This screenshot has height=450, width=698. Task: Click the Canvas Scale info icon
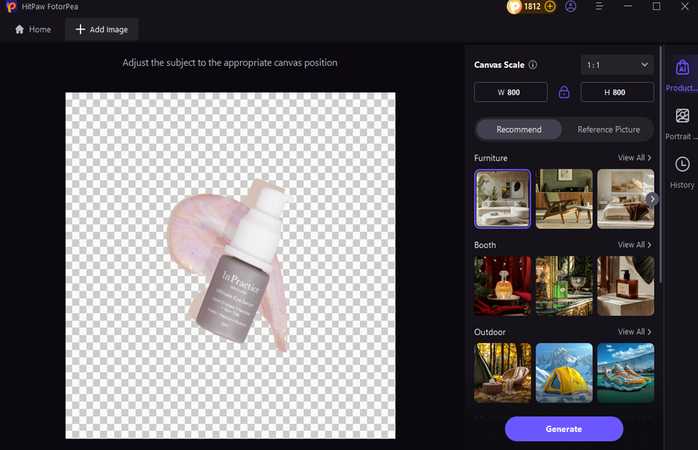(533, 65)
